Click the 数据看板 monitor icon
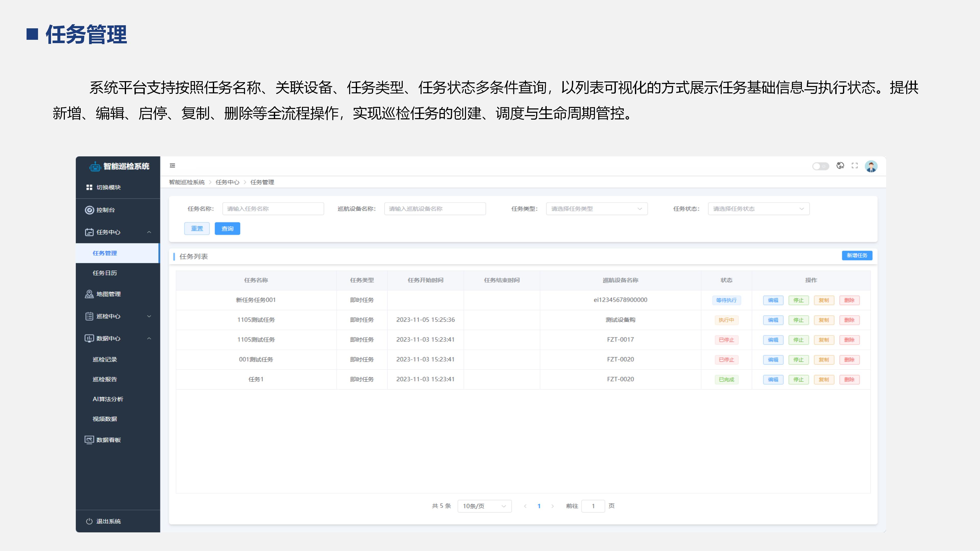The image size is (980, 551). pyautogui.click(x=89, y=440)
